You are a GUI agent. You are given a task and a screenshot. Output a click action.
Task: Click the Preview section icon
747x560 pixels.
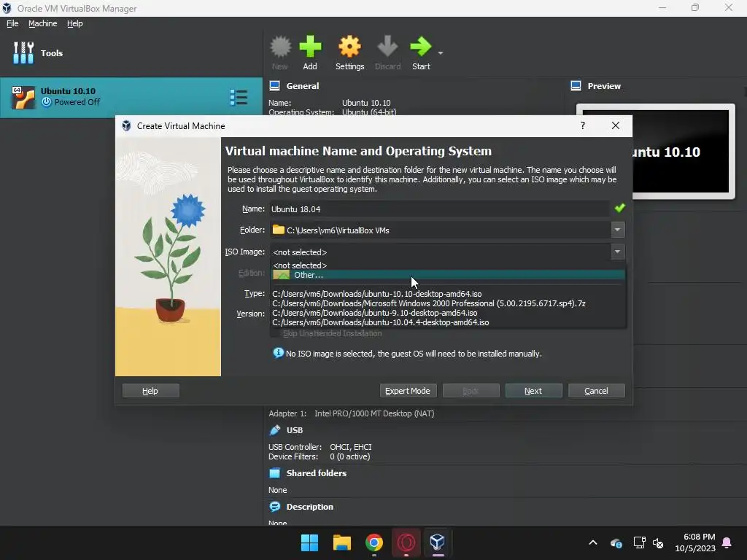tap(576, 86)
